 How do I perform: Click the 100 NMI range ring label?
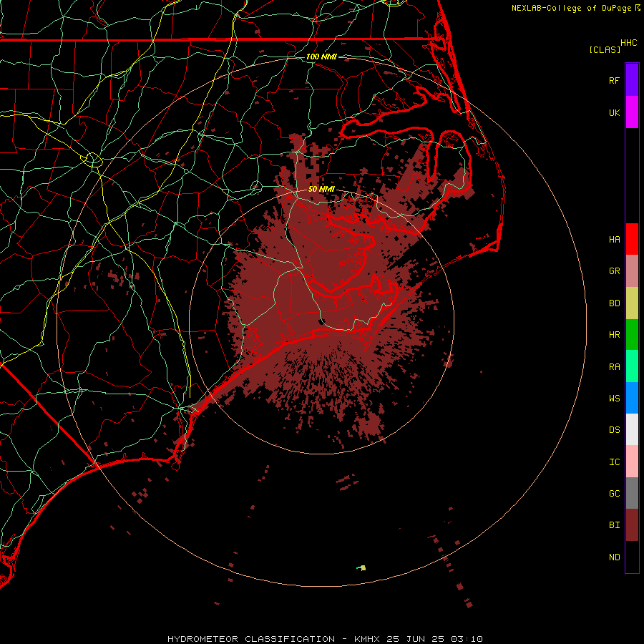321,57
